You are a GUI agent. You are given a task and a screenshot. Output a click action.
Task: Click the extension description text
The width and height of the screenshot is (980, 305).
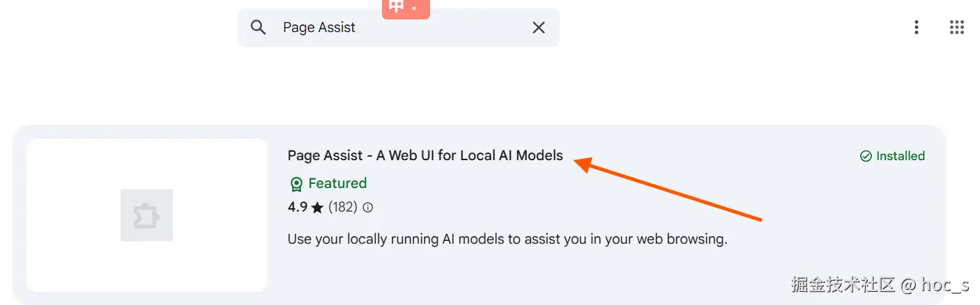click(507, 239)
